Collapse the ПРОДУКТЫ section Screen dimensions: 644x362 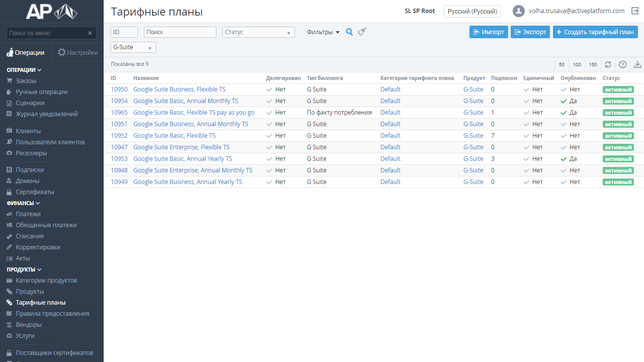(24, 269)
